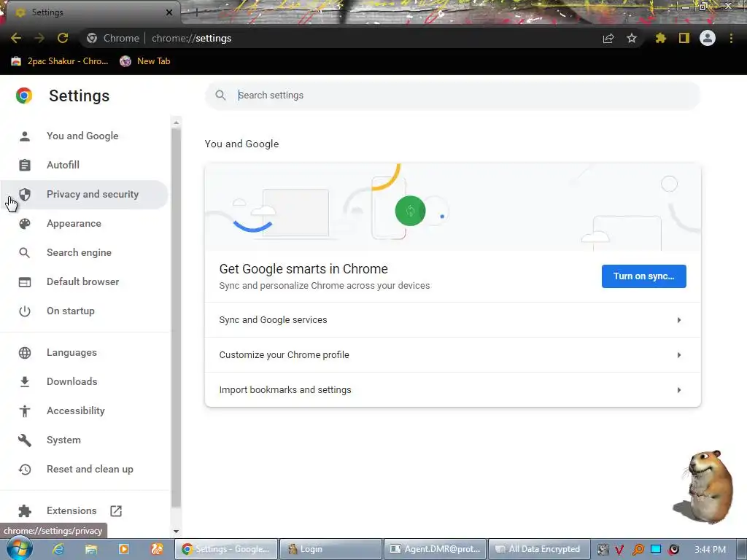
Task: Click the palette icon beside Appearance
Action: 25,223
